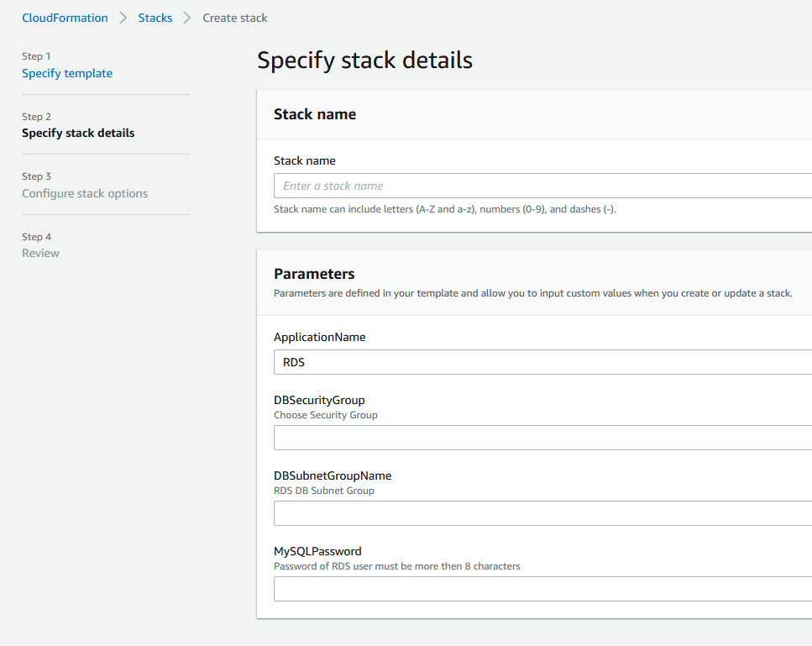Return to Specify template step
Screen dimensions: 812x646
[x=67, y=74]
